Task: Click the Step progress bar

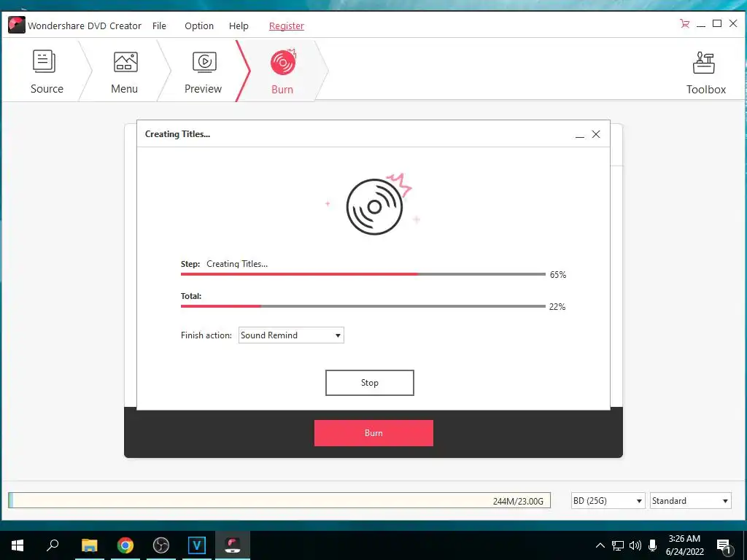Action: click(x=363, y=274)
